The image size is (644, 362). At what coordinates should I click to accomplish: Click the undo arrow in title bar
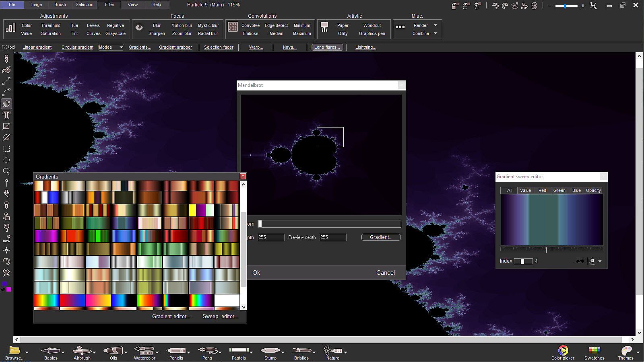pyautogui.click(x=495, y=6)
